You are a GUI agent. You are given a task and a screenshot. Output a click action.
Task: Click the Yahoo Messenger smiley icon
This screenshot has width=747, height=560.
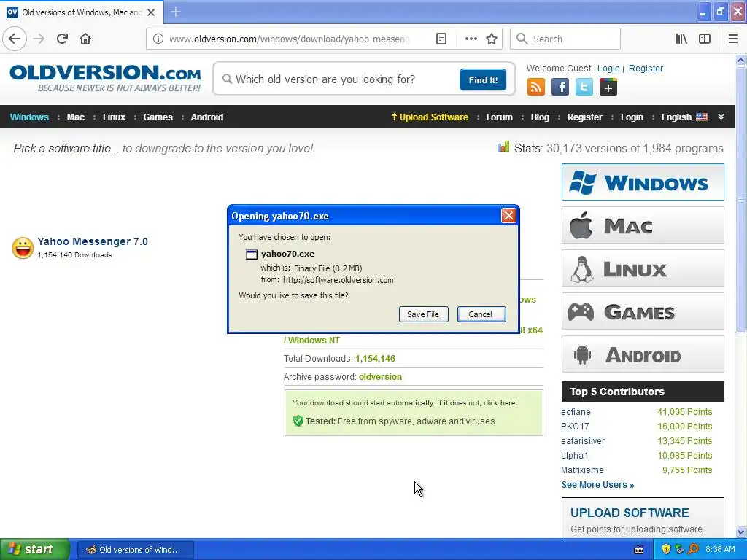point(23,248)
